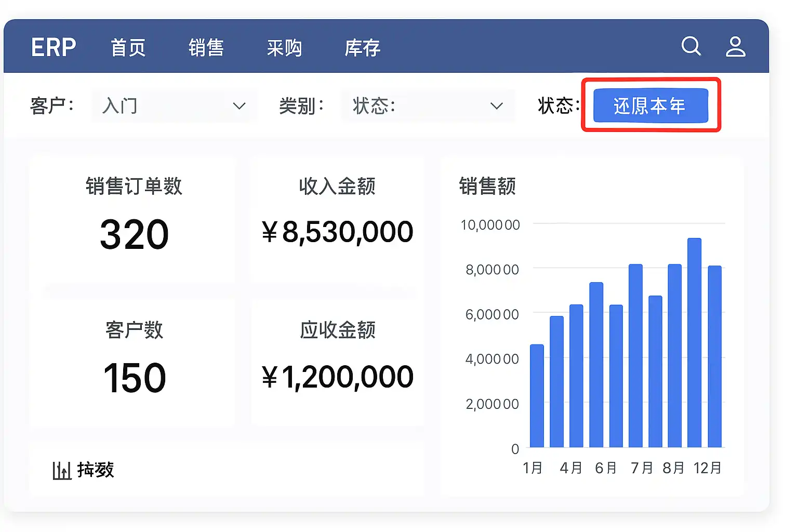
Task: Click the 8,000.00 y-axis label
Action: point(492,270)
